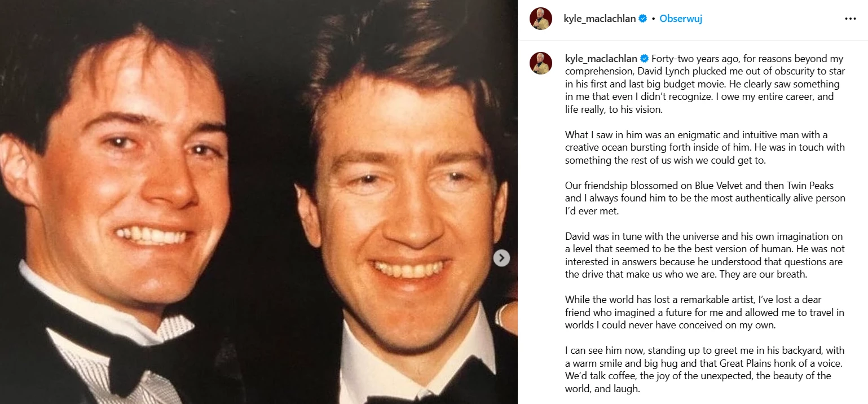
Task: Click the "Forty-two years ago" caption paragraph
Action: pos(705,84)
